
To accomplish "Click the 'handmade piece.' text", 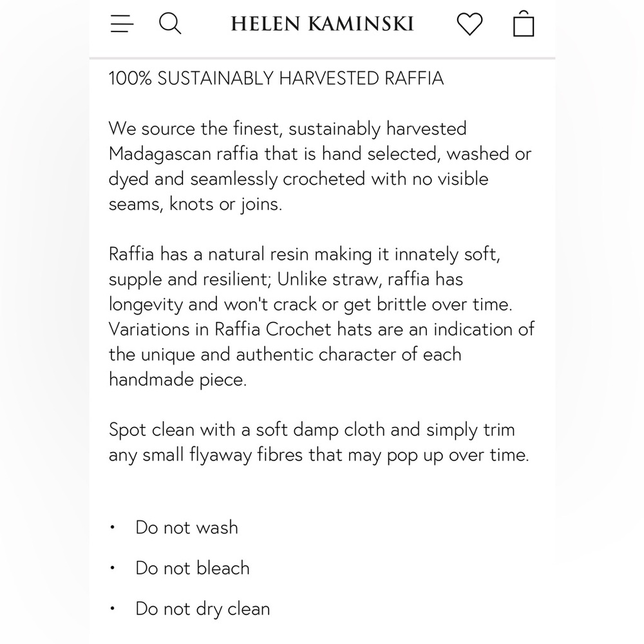I will tap(178, 379).
